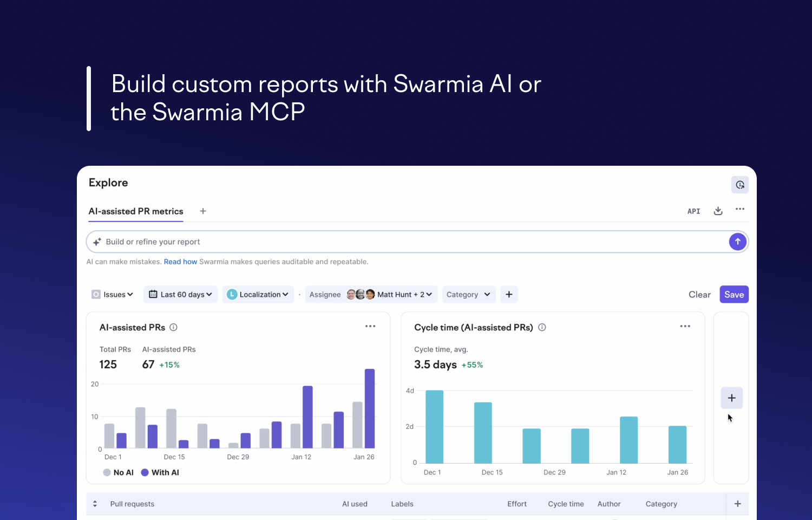Add a new report tab with plus
The height and width of the screenshot is (520, 812).
click(x=203, y=211)
